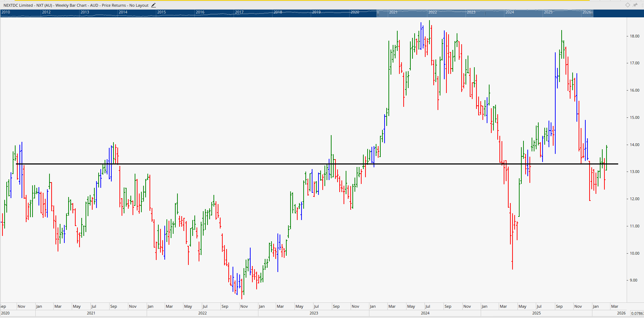This screenshot has width=644, height=318.
Task: Click the diamond icon at top right
Action: (x=628, y=5)
